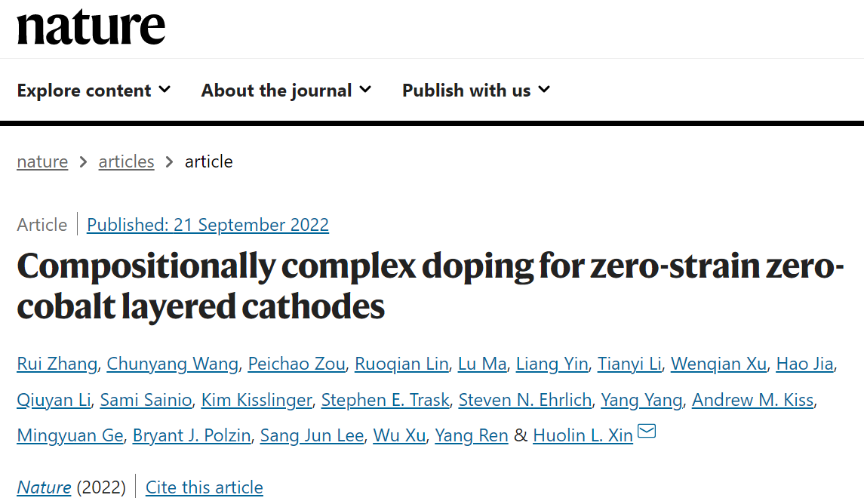Expand the Explore content menu

(94, 91)
